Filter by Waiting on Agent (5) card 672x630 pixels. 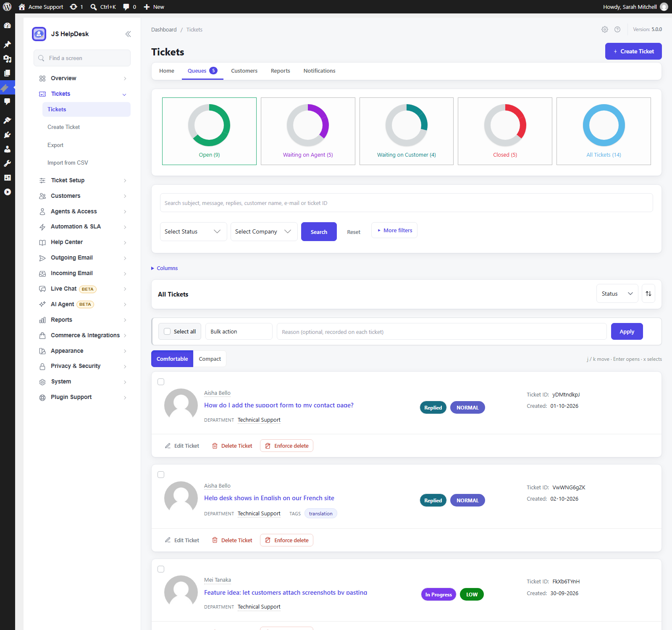tap(308, 131)
